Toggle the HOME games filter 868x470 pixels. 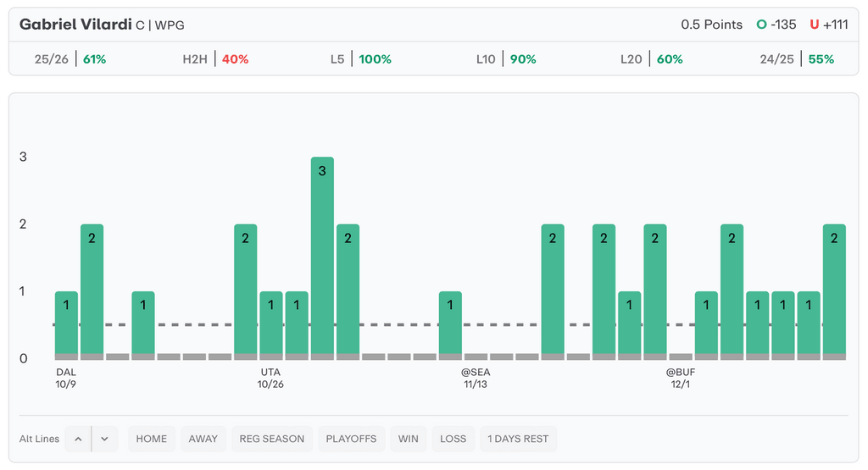(151, 439)
